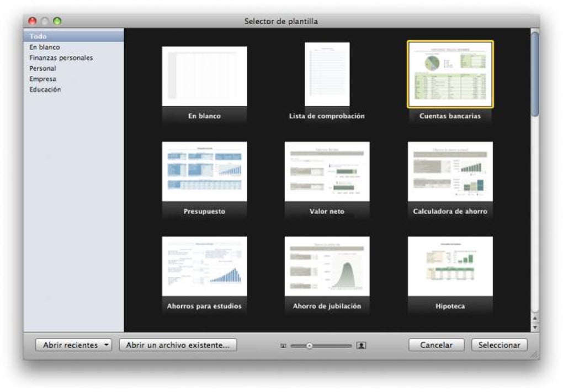Viewport: 563px width, 392px height.
Task: Show Empresa templates
Action: [73, 79]
